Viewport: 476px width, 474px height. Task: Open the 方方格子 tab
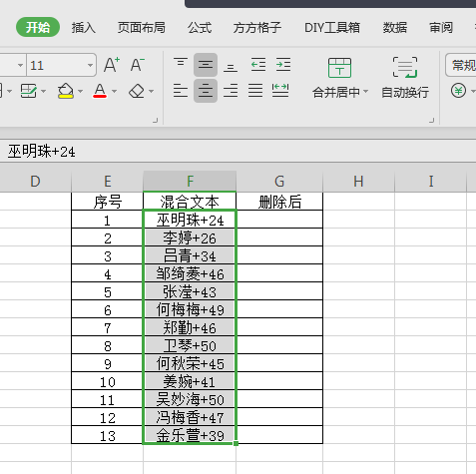click(x=257, y=28)
